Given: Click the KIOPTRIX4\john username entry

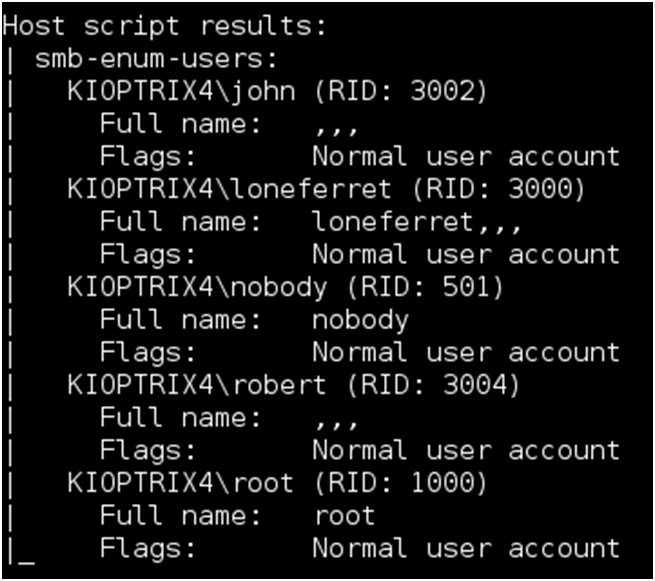Looking at the screenshot, I should tap(181, 91).
